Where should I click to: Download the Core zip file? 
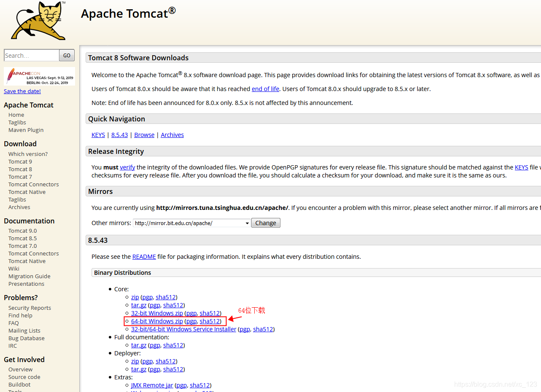[135, 297]
